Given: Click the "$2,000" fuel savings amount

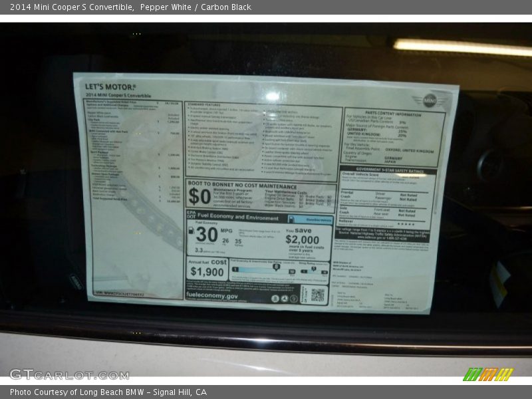Looking at the screenshot, I should point(303,239).
